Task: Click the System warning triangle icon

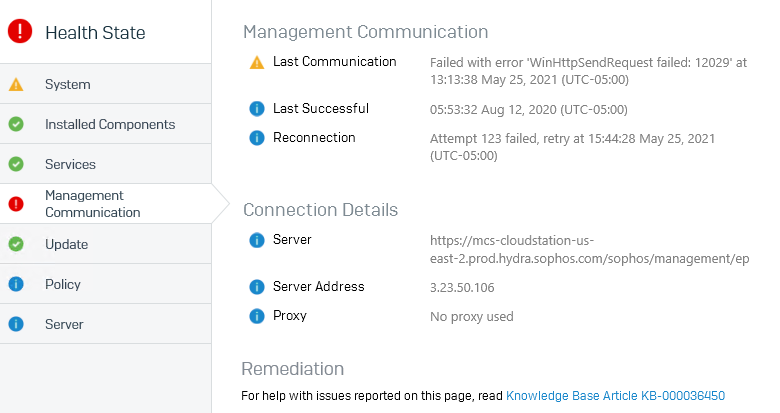Action: pos(16,85)
